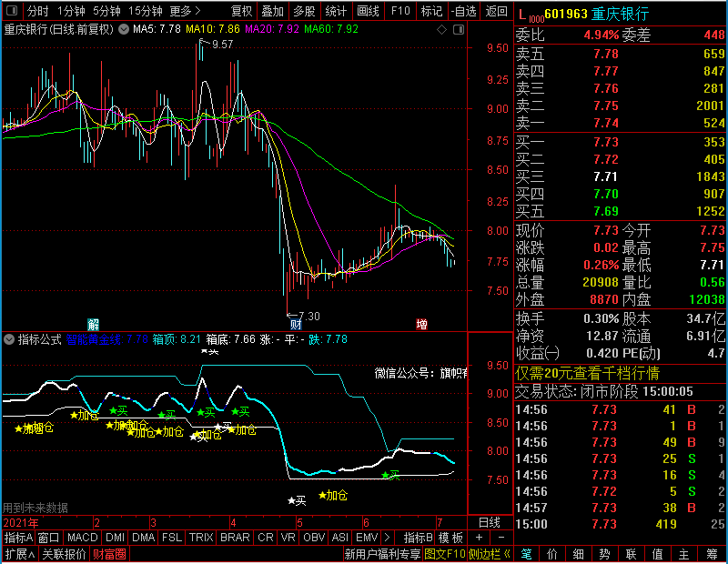
Task: Expand the 扩展 menu
Action: [x=20, y=554]
